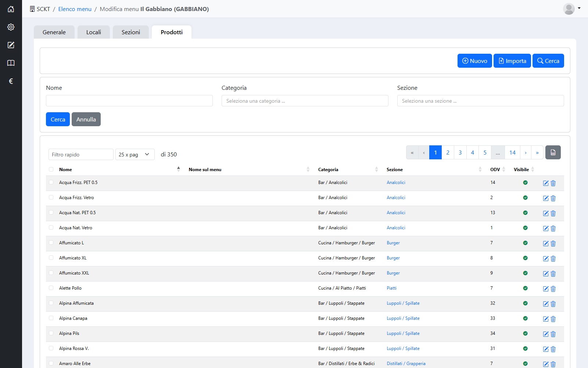Edit the Alette Pollo product
The width and height of the screenshot is (588, 368).
[x=546, y=289]
